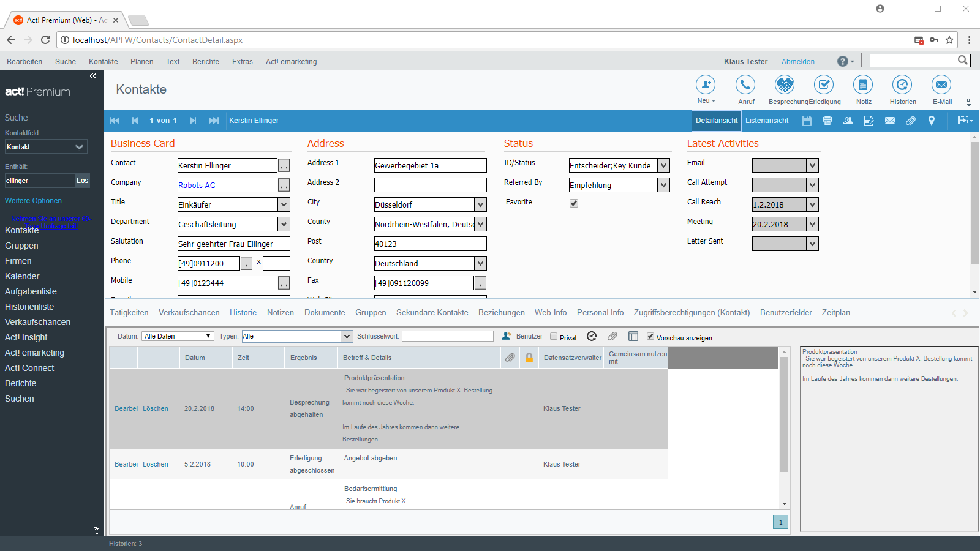This screenshot has width=980, height=551.
Task: Click the Los search button
Action: point(83,181)
